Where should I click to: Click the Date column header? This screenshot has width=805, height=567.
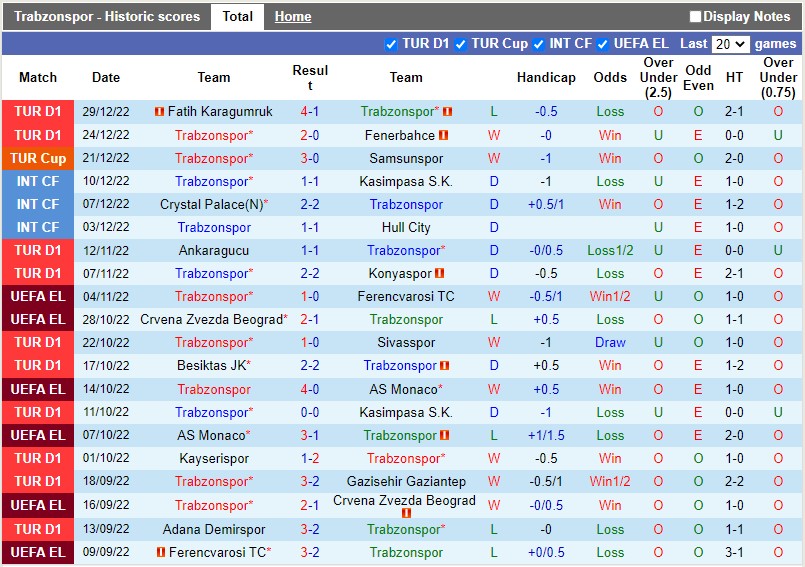click(106, 78)
